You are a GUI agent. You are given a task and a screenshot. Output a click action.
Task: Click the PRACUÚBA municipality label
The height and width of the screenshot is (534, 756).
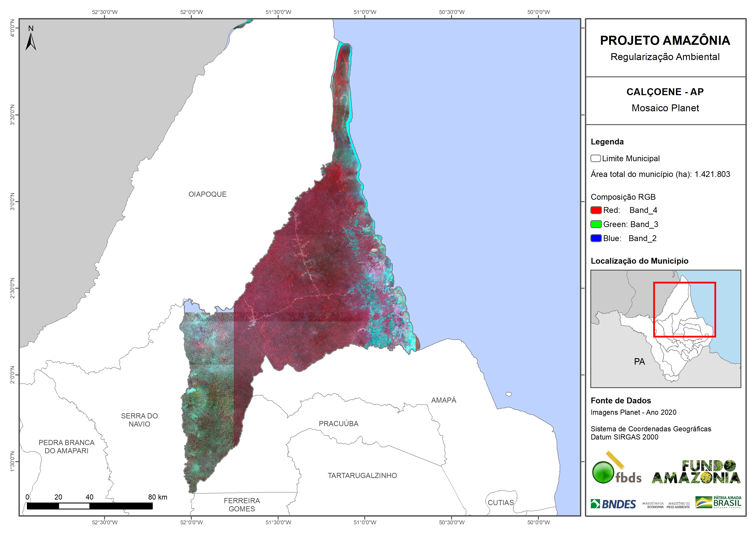click(338, 423)
